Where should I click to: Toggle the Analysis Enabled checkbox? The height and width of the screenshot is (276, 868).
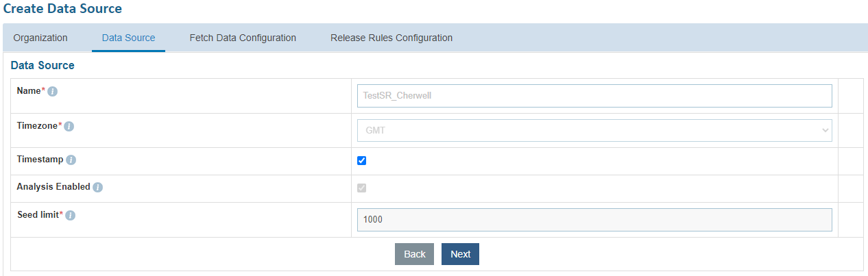[362, 188]
